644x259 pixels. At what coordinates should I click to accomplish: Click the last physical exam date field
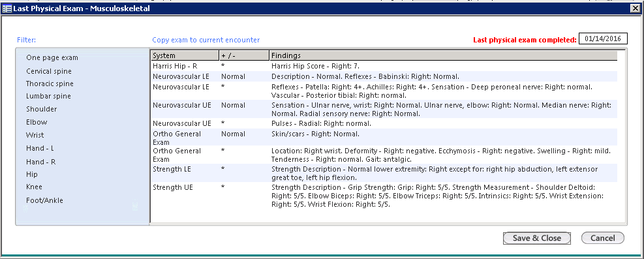point(603,39)
